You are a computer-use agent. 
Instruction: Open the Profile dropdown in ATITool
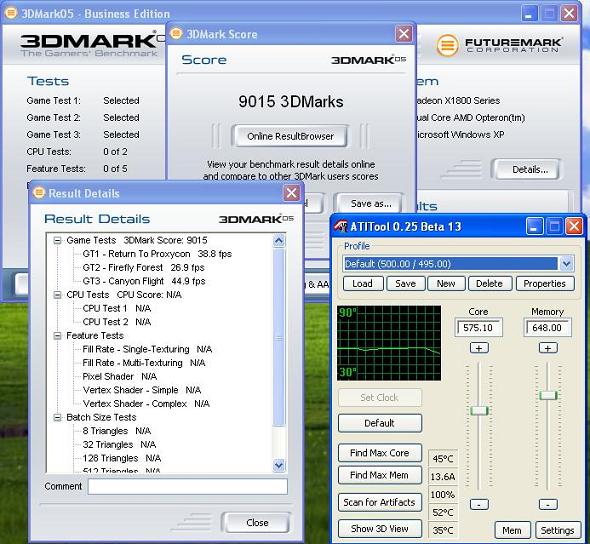coord(566,264)
